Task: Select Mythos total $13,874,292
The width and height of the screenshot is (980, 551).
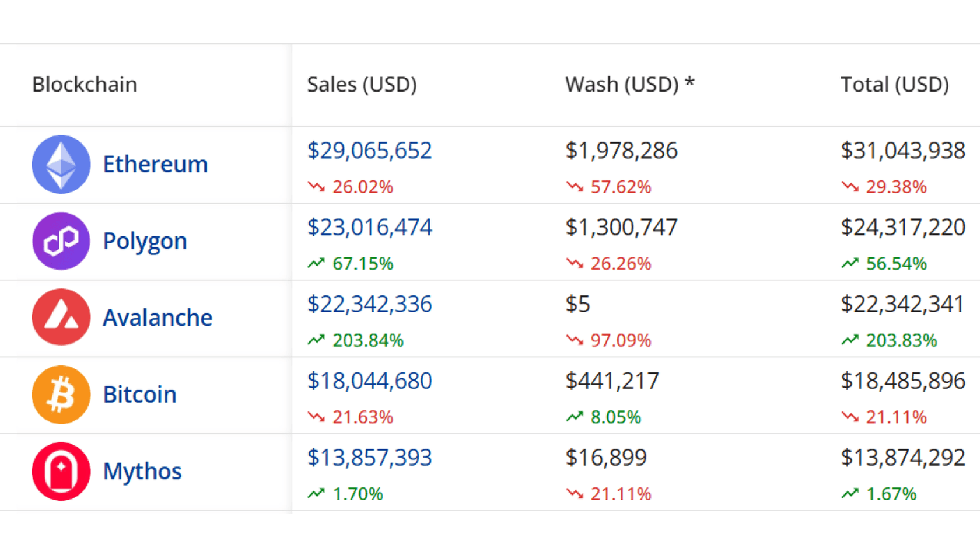Action: [x=903, y=458]
